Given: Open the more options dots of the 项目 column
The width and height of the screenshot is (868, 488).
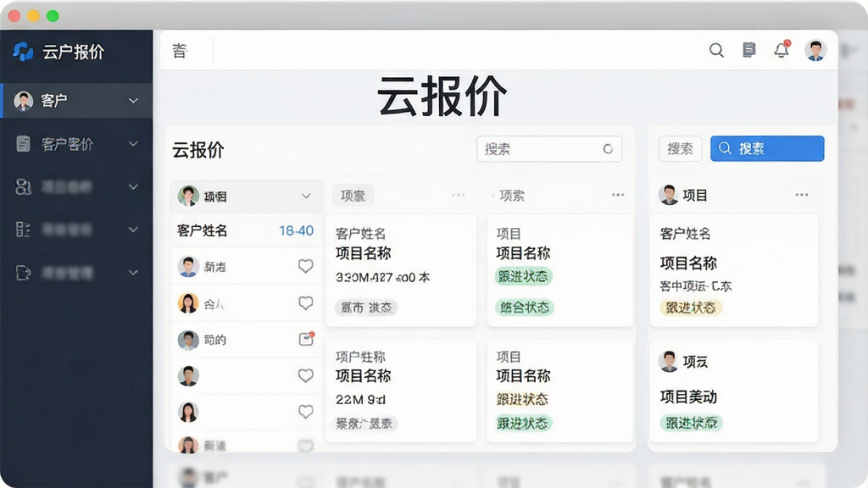Looking at the screenshot, I should pos(802,195).
